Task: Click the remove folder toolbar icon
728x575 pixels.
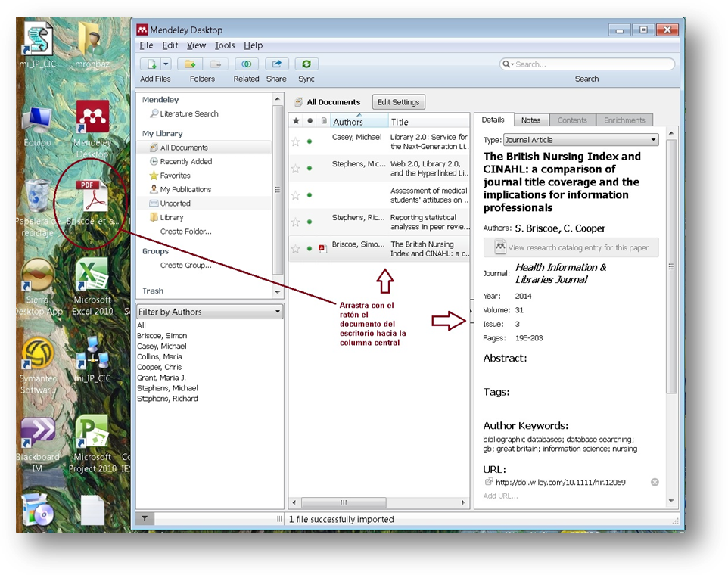Action: click(x=216, y=64)
